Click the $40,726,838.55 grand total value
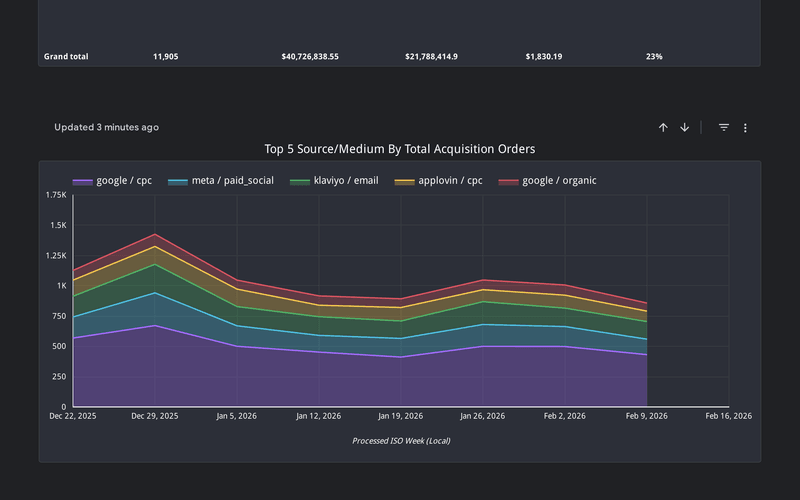Viewport: 800px width, 500px height. (x=310, y=57)
